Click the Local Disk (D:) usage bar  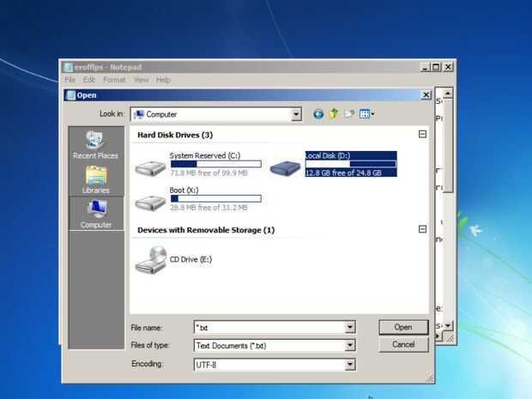click(351, 164)
